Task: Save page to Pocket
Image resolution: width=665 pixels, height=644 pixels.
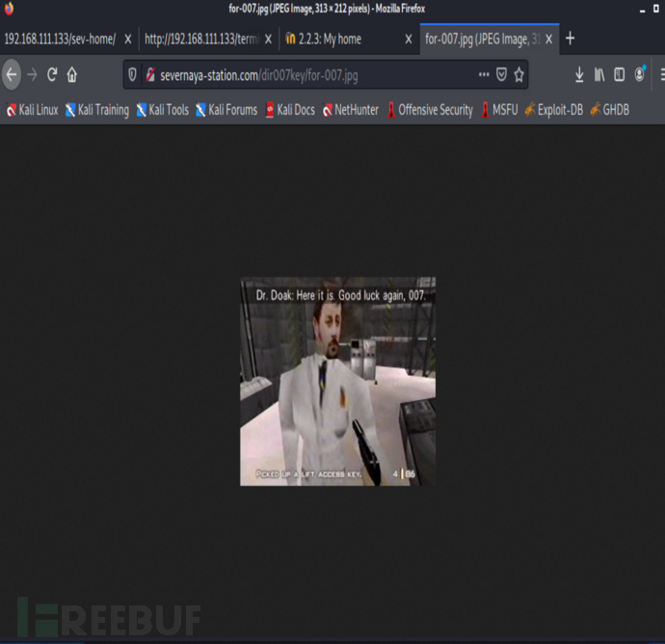Action: point(502,75)
